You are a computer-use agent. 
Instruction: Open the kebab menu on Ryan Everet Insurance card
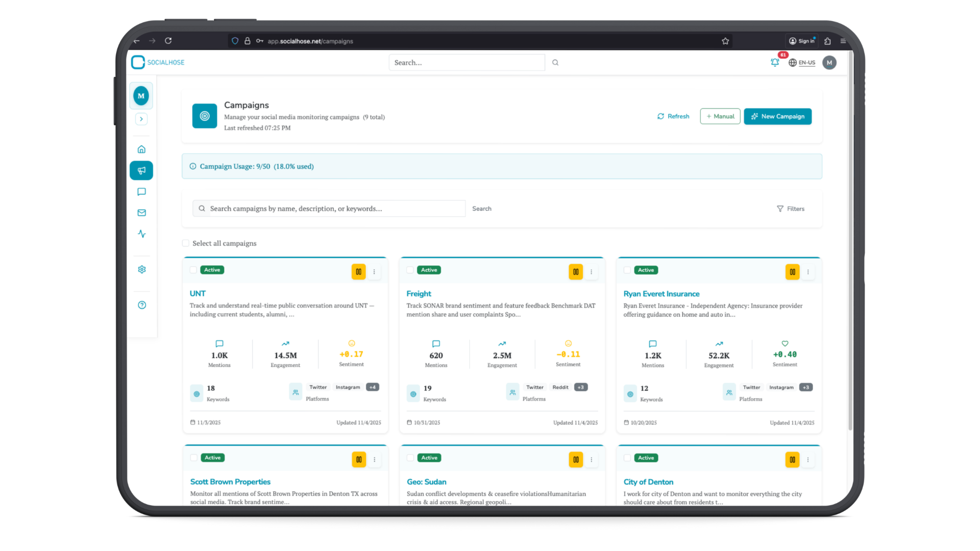point(808,271)
